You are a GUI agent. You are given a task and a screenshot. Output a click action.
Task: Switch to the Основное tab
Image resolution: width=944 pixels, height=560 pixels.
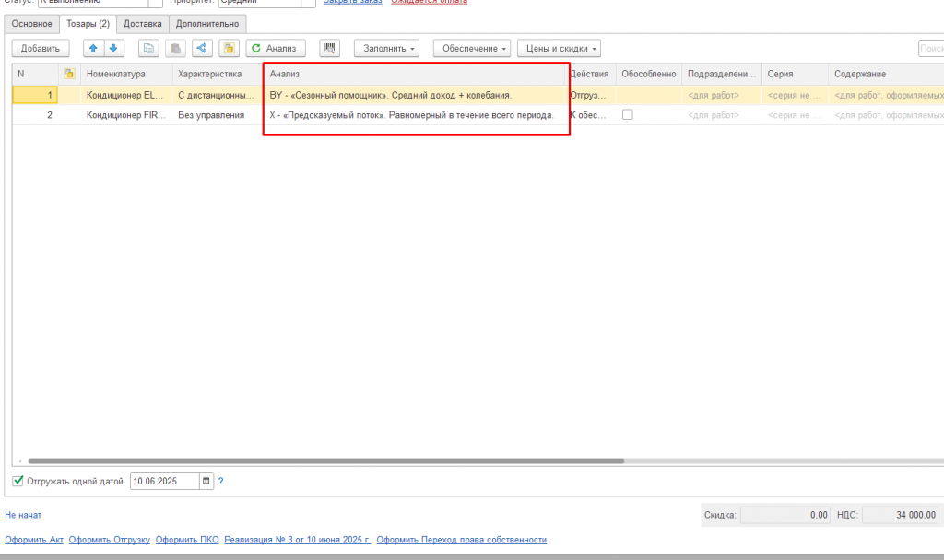(x=32, y=24)
